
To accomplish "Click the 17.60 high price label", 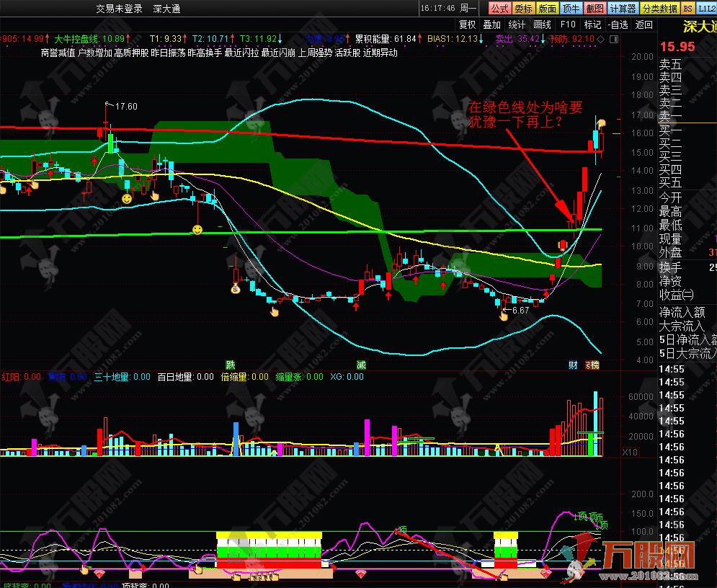I will (x=126, y=106).
